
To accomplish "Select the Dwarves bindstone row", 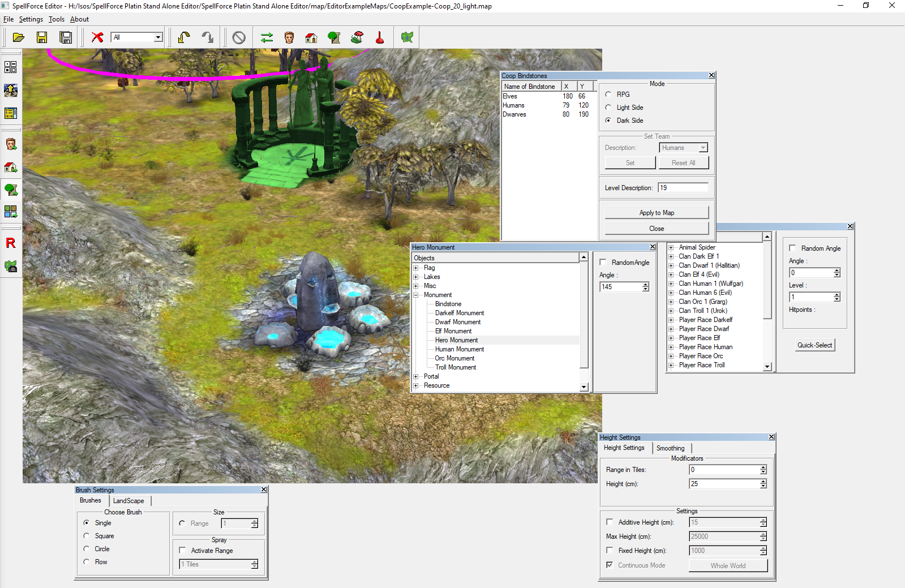I will (548, 114).
